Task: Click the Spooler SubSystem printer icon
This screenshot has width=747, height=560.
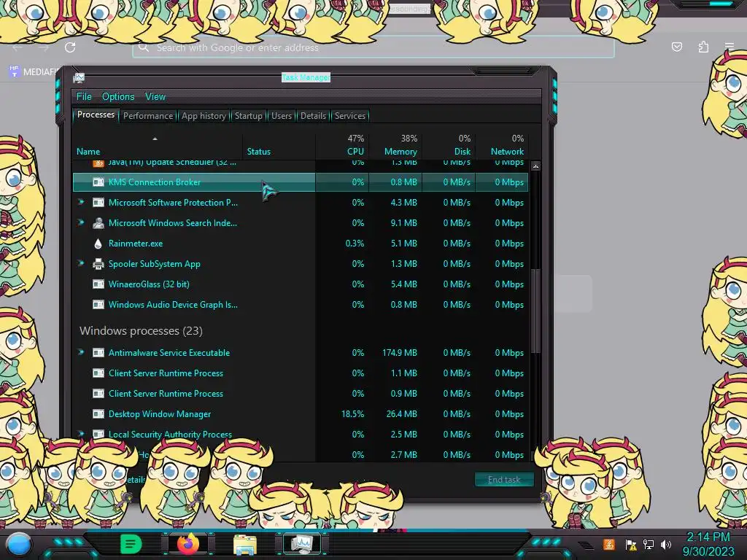Action: pyautogui.click(x=98, y=264)
